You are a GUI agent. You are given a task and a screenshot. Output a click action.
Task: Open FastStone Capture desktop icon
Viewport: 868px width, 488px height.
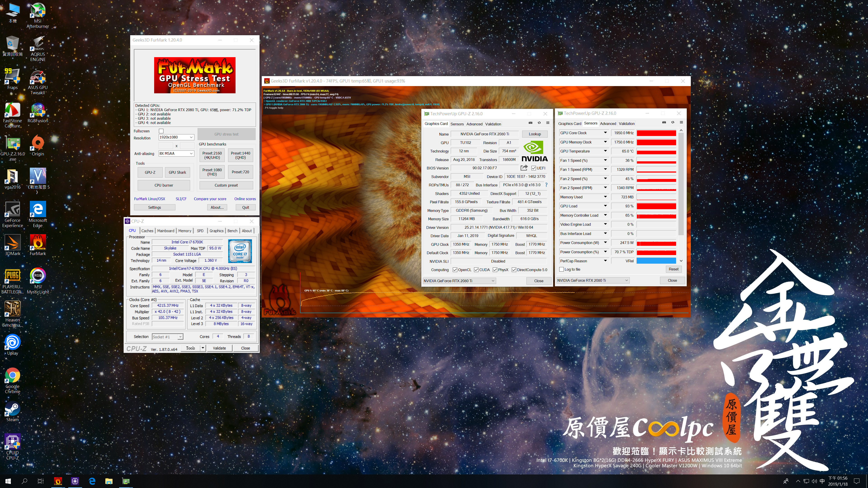[12, 115]
